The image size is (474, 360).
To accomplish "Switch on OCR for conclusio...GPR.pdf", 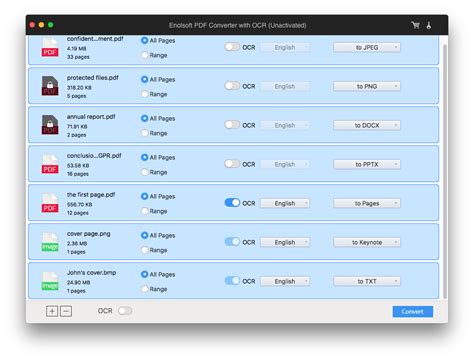I will tap(232, 164).
